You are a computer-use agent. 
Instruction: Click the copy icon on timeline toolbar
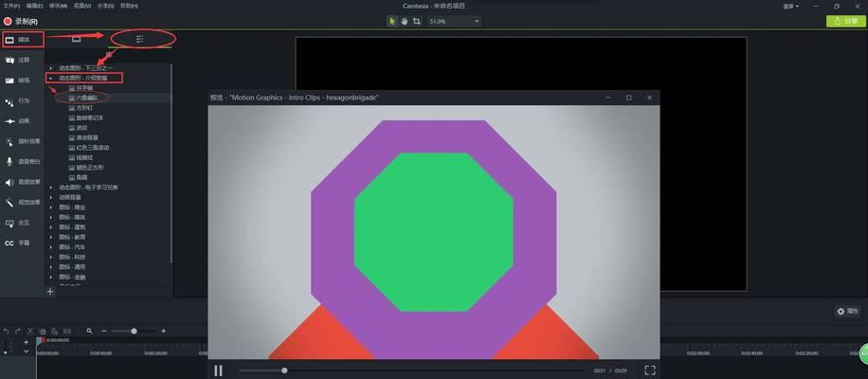(x=43, y=331)
